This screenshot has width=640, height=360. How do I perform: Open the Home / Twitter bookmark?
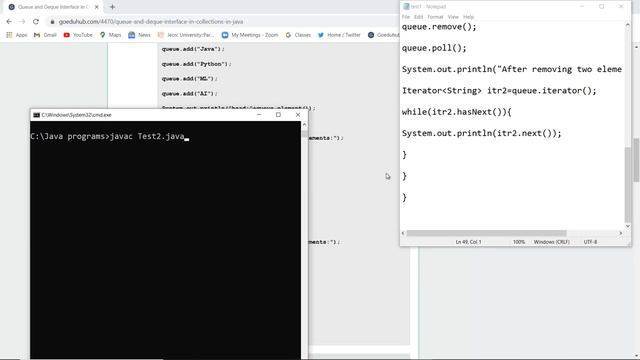point(339,35)
